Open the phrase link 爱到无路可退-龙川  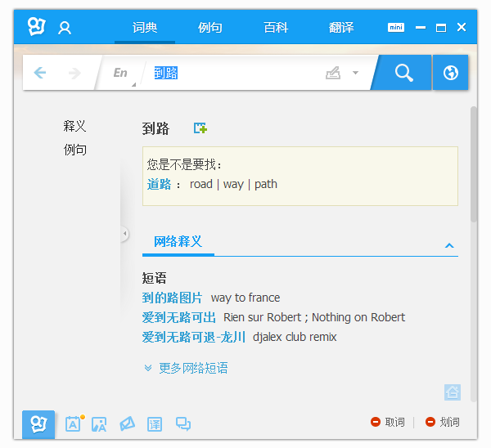193,337
